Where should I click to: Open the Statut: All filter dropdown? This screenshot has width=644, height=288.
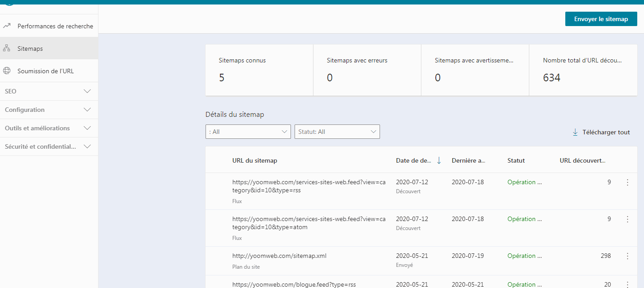coord(337,132)
